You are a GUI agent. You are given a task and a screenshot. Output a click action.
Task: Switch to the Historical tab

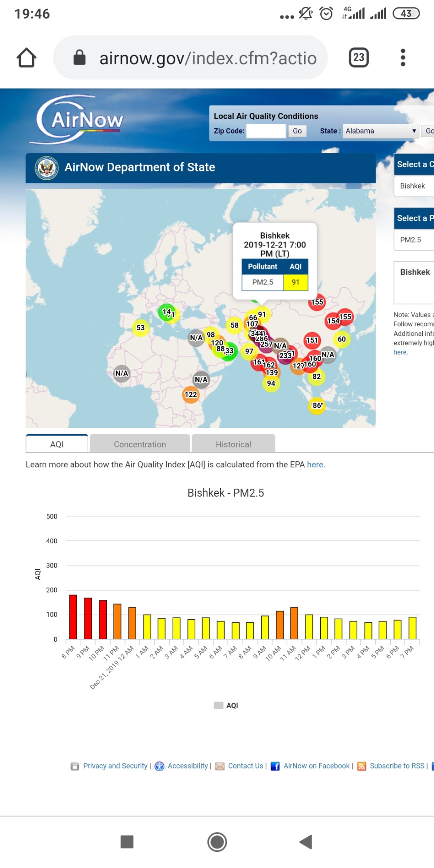tap(233, 444)
